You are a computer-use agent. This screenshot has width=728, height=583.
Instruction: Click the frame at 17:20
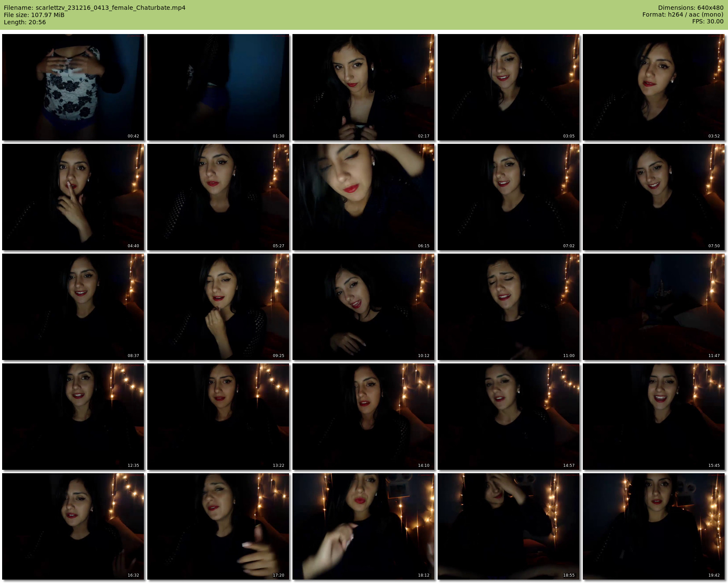[x=218, y=526]
